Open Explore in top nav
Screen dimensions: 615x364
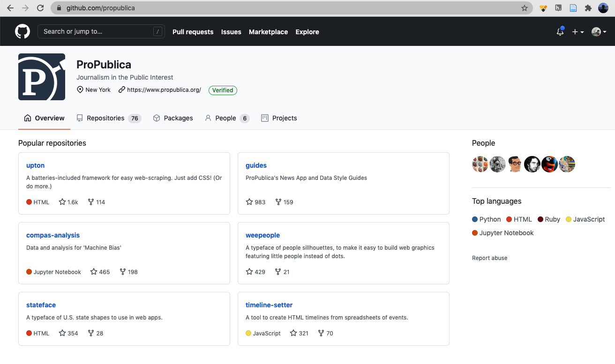(307, 32)
